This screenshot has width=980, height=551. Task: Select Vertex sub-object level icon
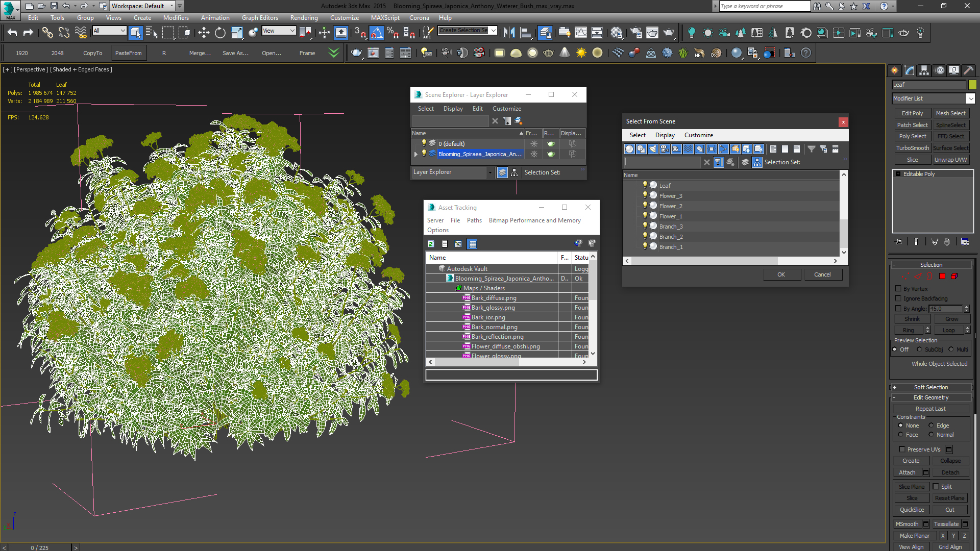coord(905,276)
